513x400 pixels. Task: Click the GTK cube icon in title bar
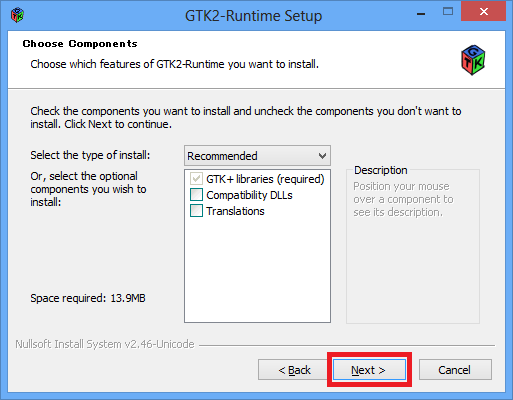17,15
